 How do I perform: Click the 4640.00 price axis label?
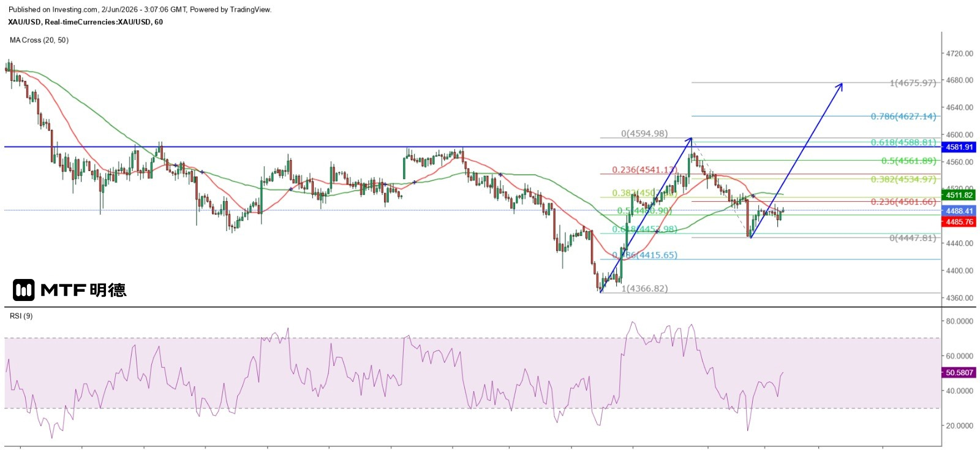pyautogui.click(x=959, y=107)
